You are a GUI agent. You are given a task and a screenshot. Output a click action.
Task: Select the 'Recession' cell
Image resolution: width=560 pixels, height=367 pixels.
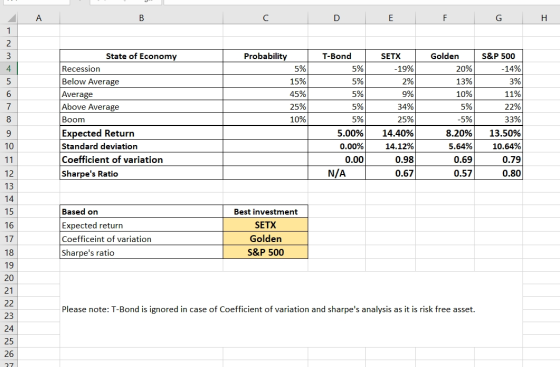pos(141,69)
